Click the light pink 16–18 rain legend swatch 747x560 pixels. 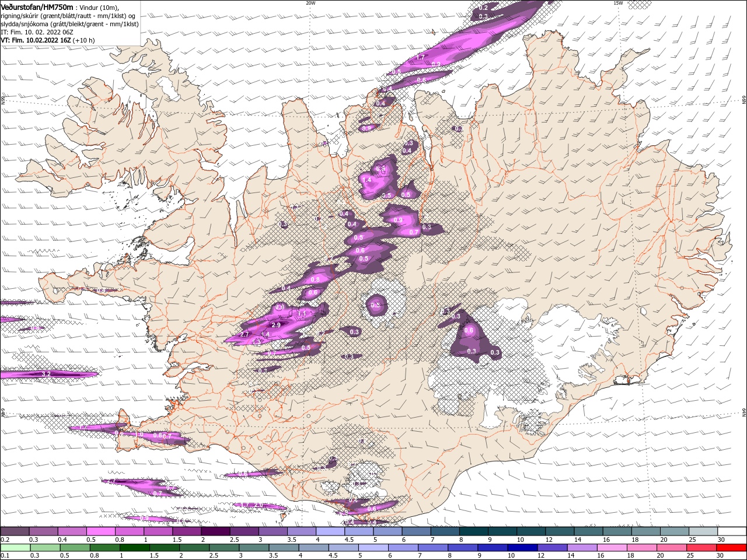point(612,548)
